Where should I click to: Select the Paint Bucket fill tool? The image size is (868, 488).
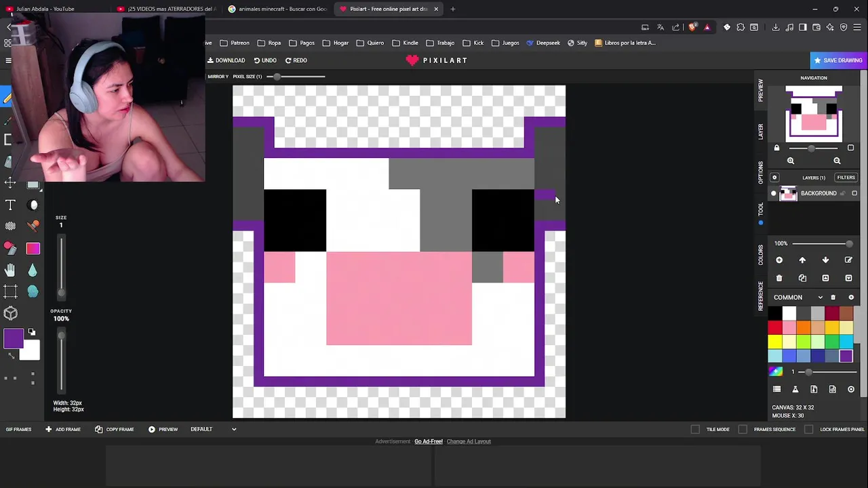(x=10, y=248)
